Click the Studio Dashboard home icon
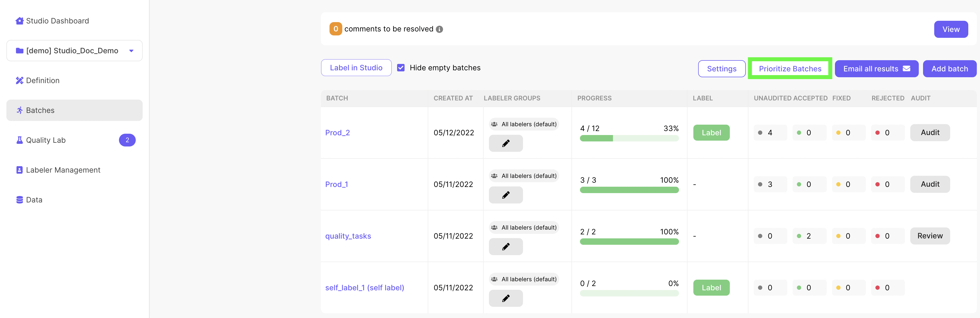The image size is (980, 318). pyautogui.click(x=19, y=21)
